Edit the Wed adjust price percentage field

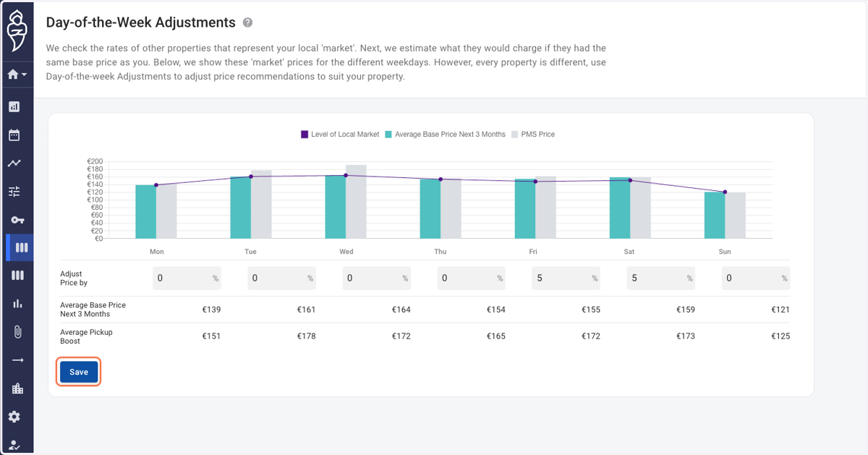click(377, 278)
